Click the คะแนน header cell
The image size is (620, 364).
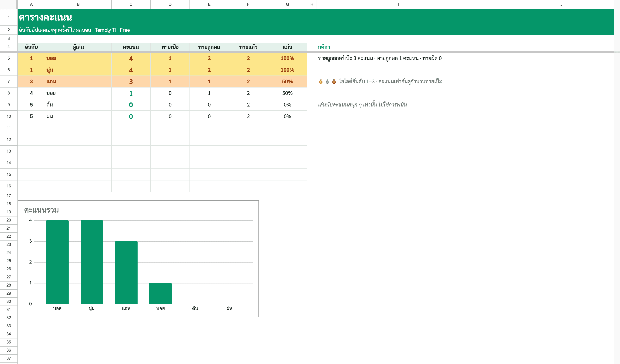click(x=131, y=47)
